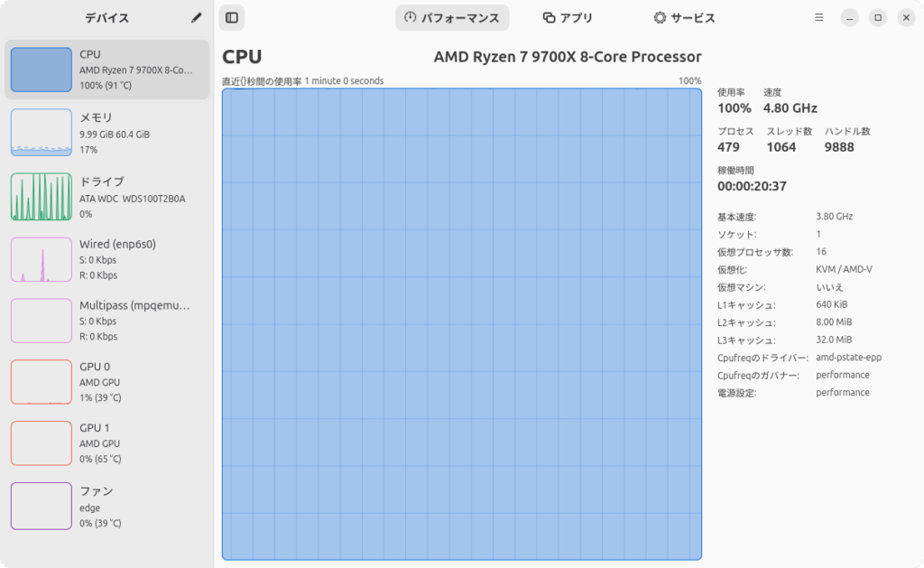Screen dimensions: 924x568
Task: Maximize the window
Action: tap(878, 18)
